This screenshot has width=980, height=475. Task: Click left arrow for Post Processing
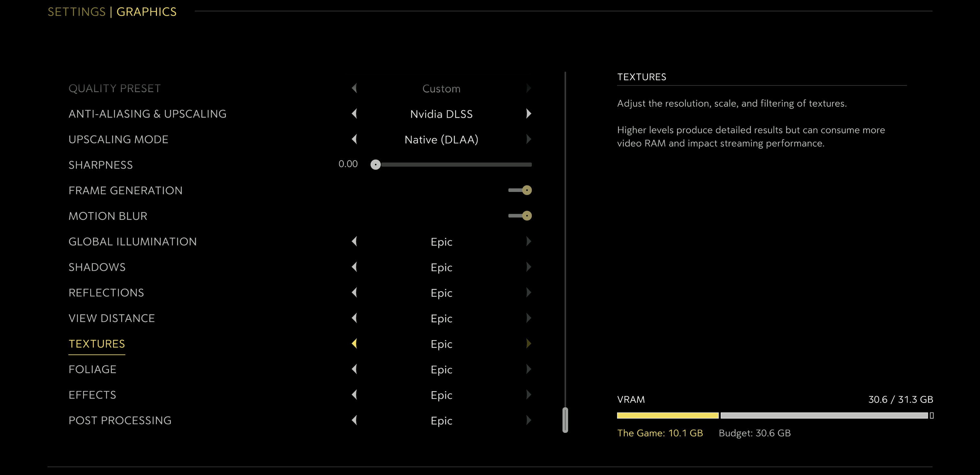(x=355, y=420)
